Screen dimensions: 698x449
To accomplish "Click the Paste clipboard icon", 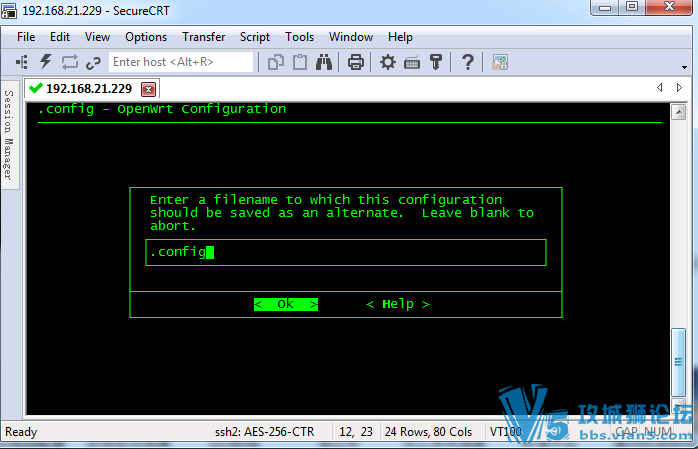I will 300,62.
